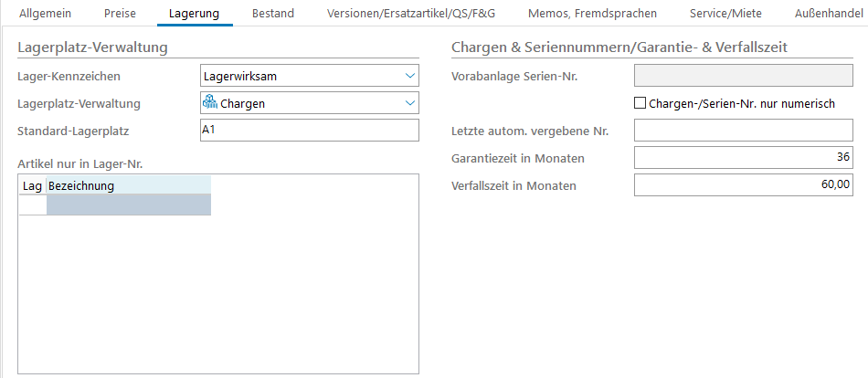Click the Lag column header

pos(32,185)
